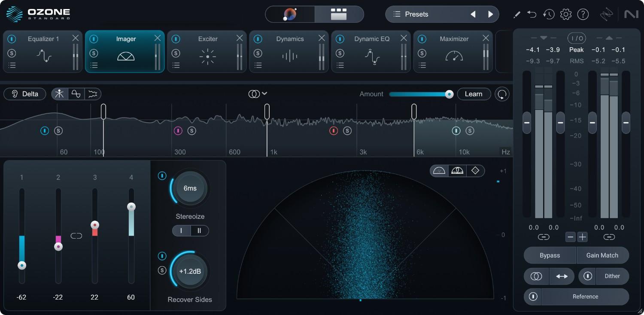644x315 pixels.
Task: Click the Amount slider handle
Action: pyautogui.click(x=449, y=94)
